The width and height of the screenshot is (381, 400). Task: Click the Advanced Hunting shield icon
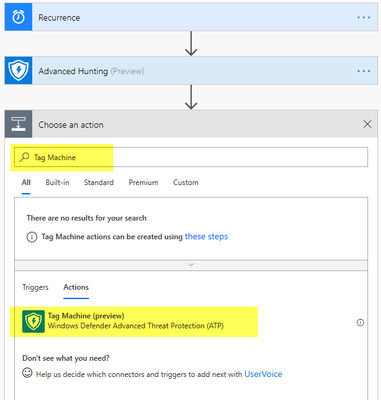click(18, 70)
